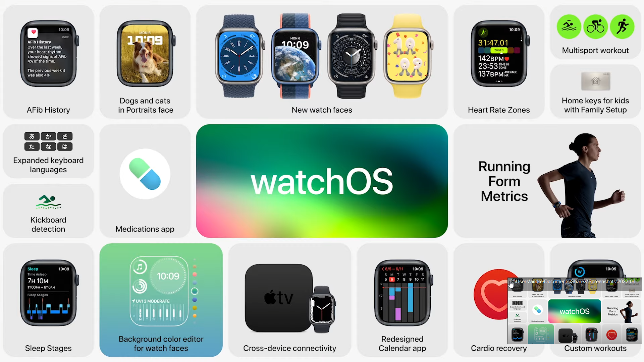Open the Kickboard detection swim icon

49,202
